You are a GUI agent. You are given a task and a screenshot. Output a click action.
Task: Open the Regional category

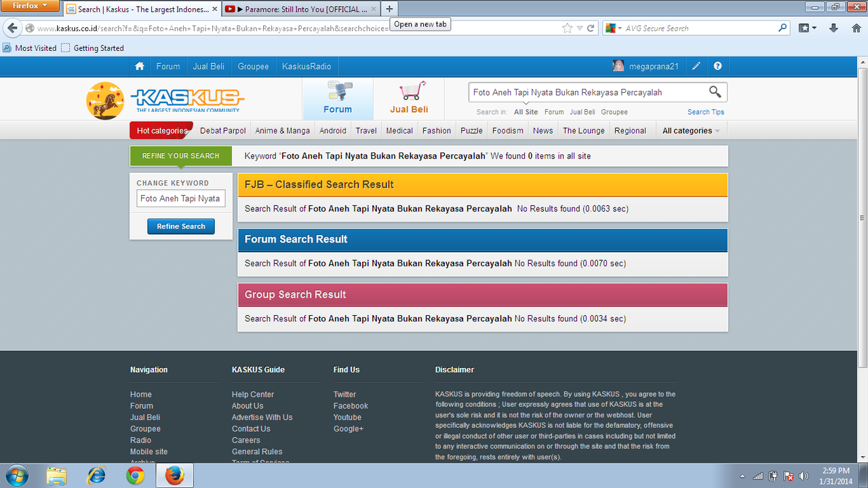click(630, 131)
